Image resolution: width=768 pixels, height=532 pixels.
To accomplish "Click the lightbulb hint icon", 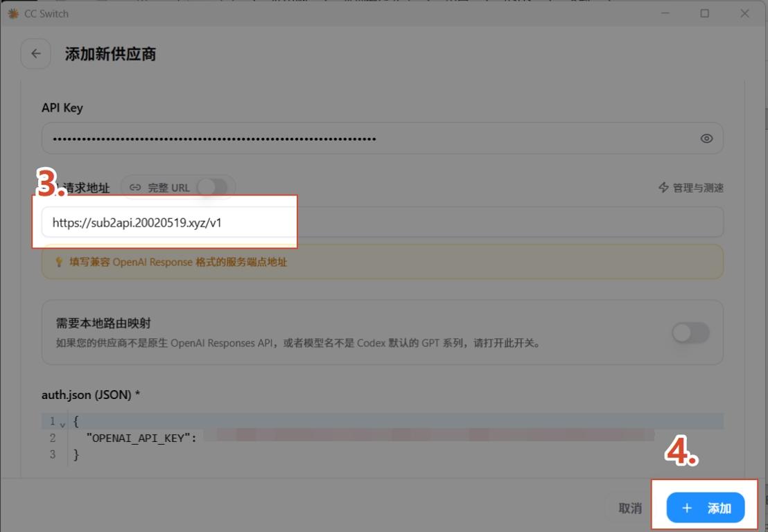I will [x=59, y=262].
